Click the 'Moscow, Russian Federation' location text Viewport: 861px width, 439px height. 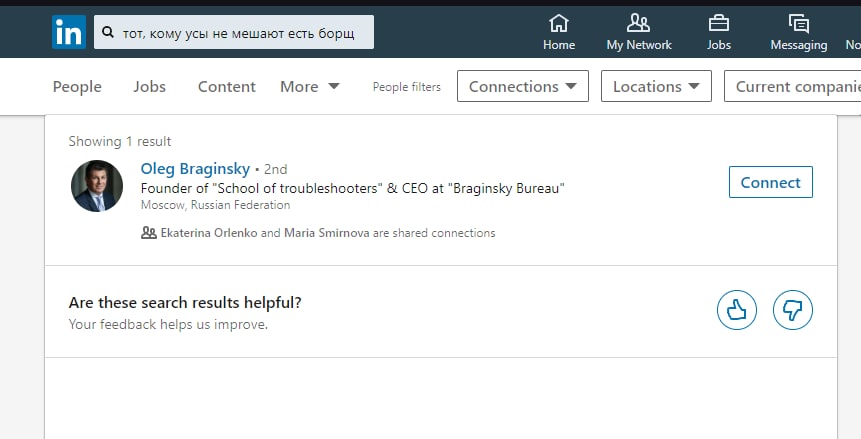(x=215, y=205)
